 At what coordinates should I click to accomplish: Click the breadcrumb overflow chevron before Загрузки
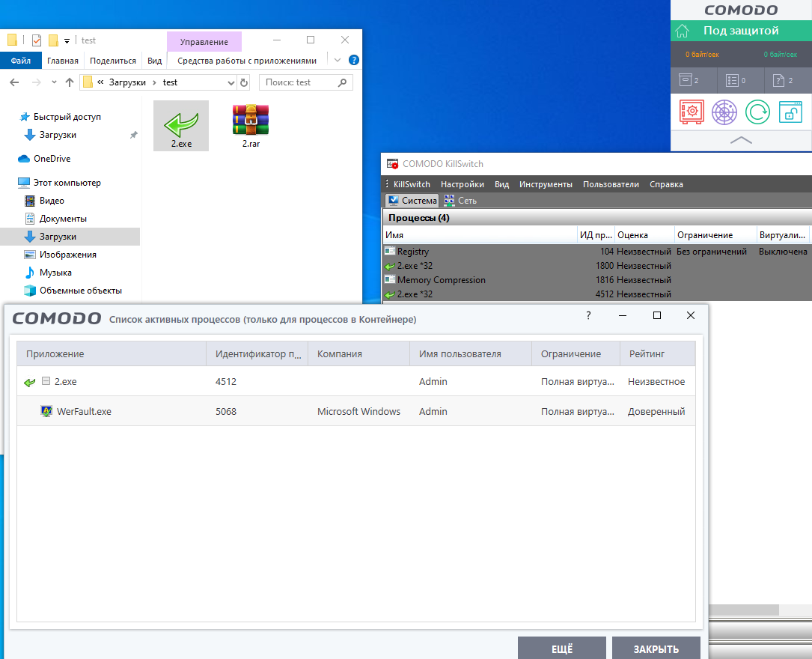(100, 82)
